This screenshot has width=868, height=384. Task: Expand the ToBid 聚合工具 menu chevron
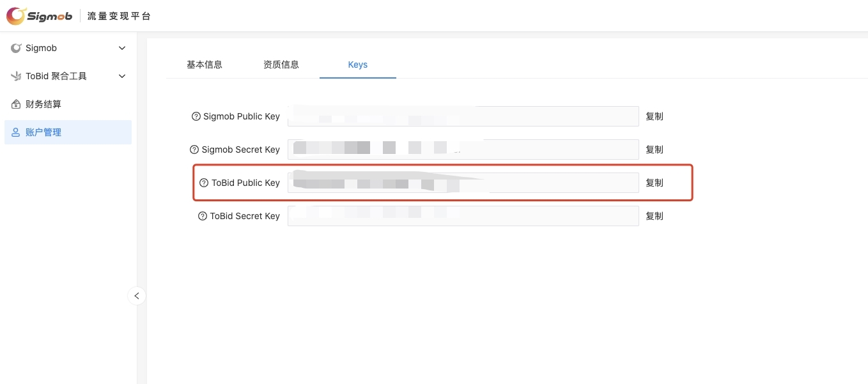[122, 76]
